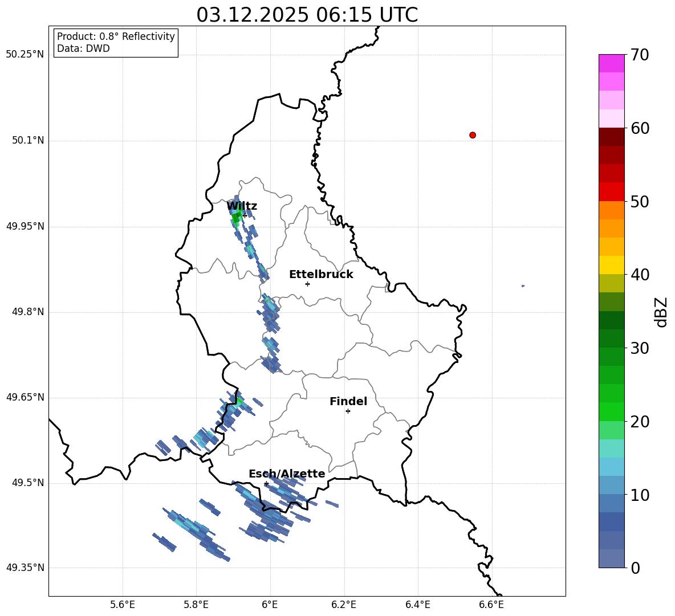Click the 6.4°E longitude label
Viewport: 675px width, 616px height.
coord(417,605)
